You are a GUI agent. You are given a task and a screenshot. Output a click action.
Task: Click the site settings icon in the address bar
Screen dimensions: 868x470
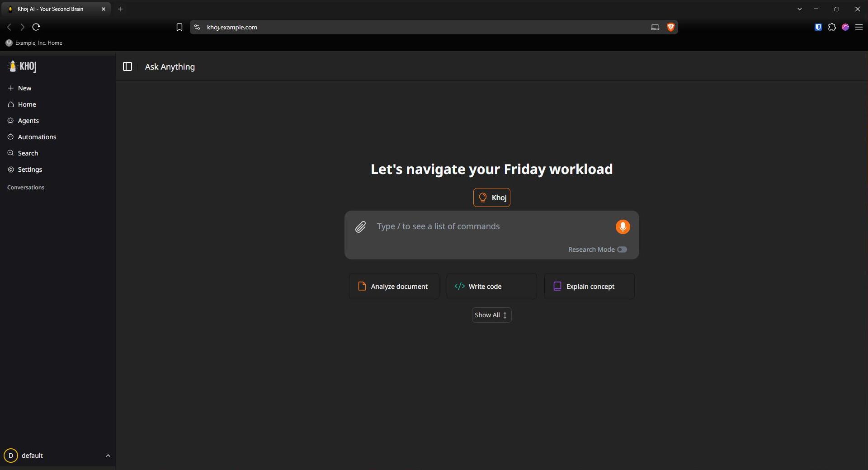197,27
